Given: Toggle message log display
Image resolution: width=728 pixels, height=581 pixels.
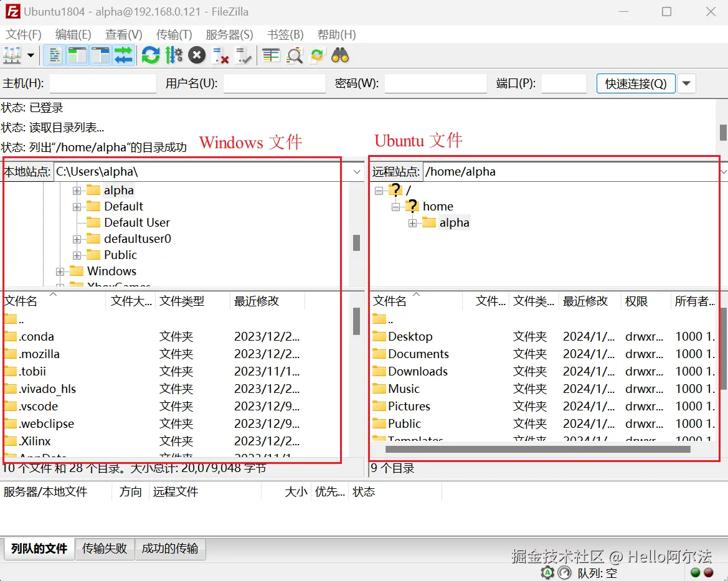Looking at the screenshot, I should (x=54, y=55).
